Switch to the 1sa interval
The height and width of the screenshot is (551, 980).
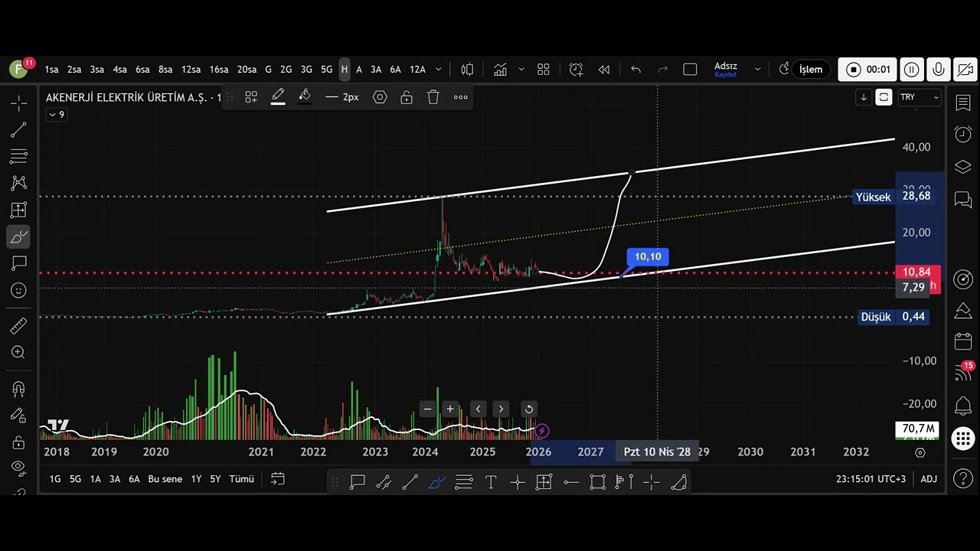[51, 70]
